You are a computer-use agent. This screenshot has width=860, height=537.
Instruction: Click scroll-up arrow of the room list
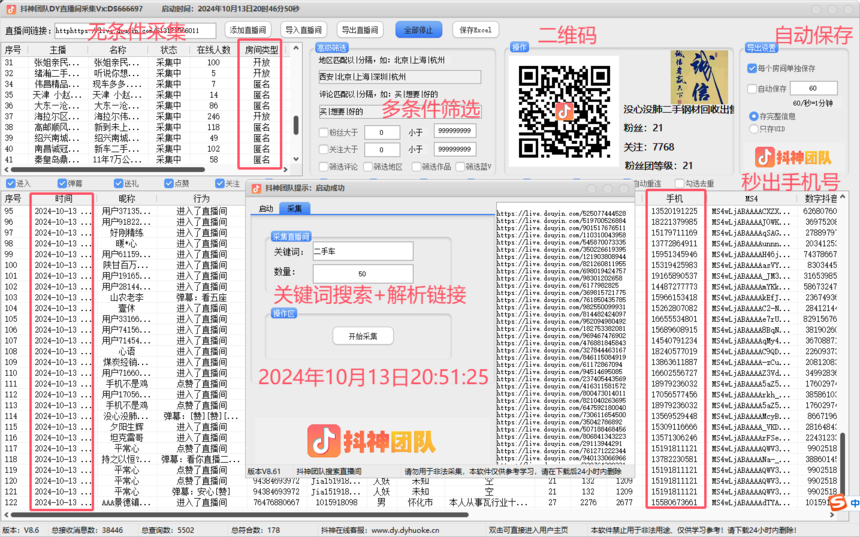coord(296,48)
